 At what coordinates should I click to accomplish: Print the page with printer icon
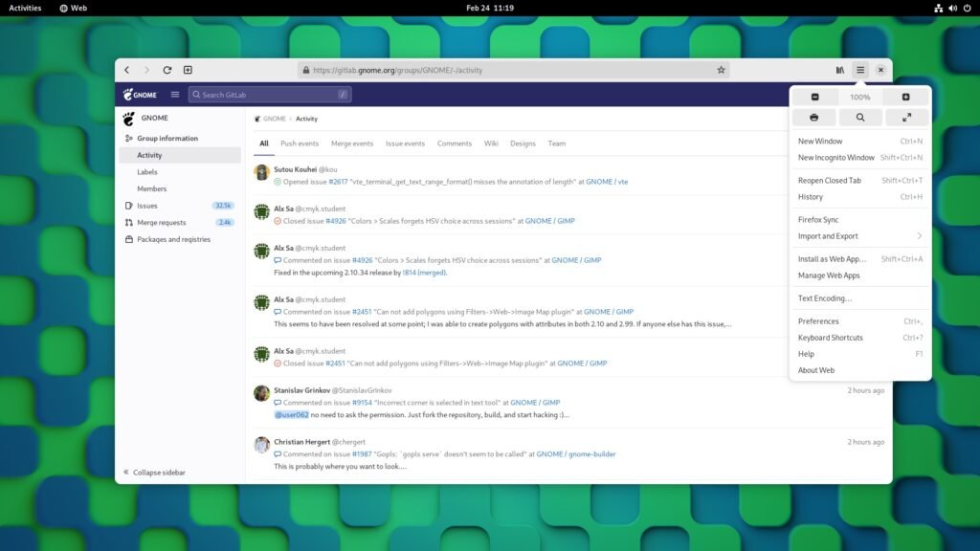[813, 118]
